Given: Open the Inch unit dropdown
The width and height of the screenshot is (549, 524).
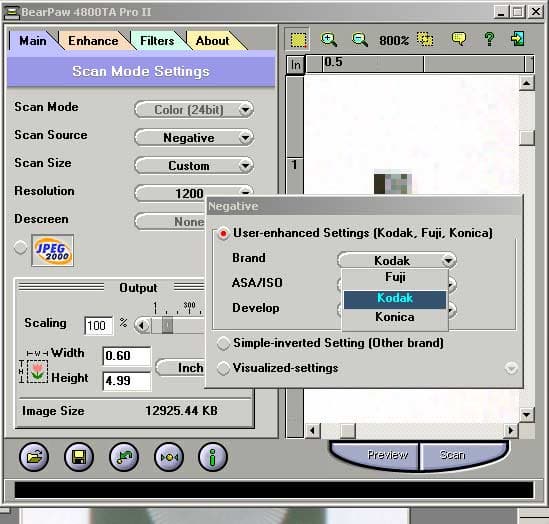Looking at the screenshot, I should tap(180, 368).
